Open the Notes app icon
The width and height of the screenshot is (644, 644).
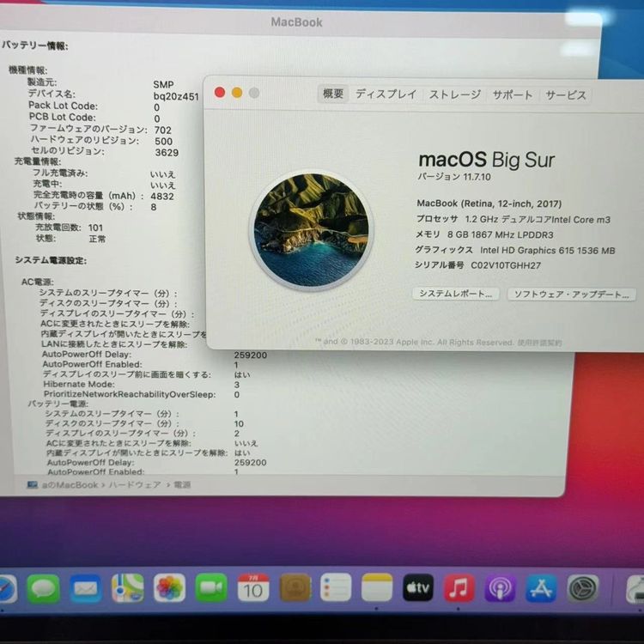pyautogui.click(x=377, y=587)
